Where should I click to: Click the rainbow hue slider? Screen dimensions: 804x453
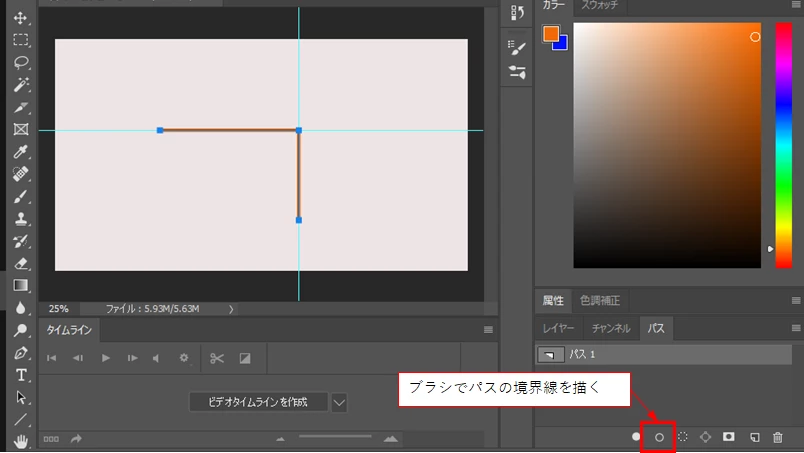(783, 145)
